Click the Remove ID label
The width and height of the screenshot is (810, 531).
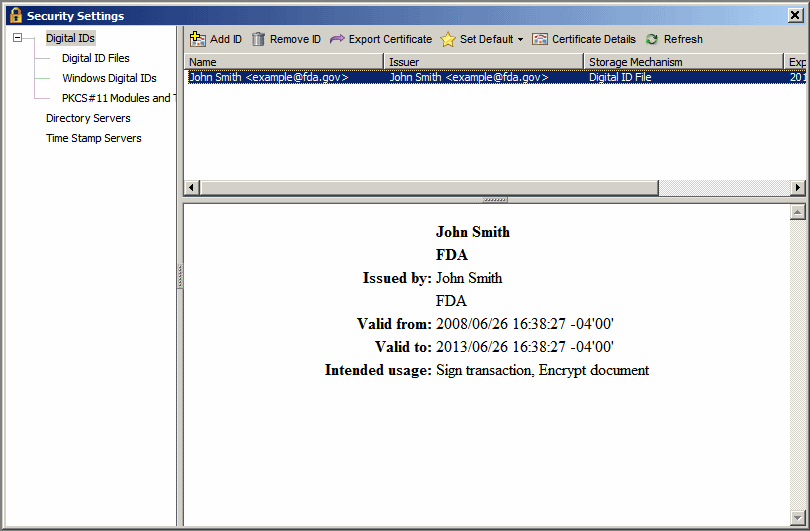click(295, 39)
